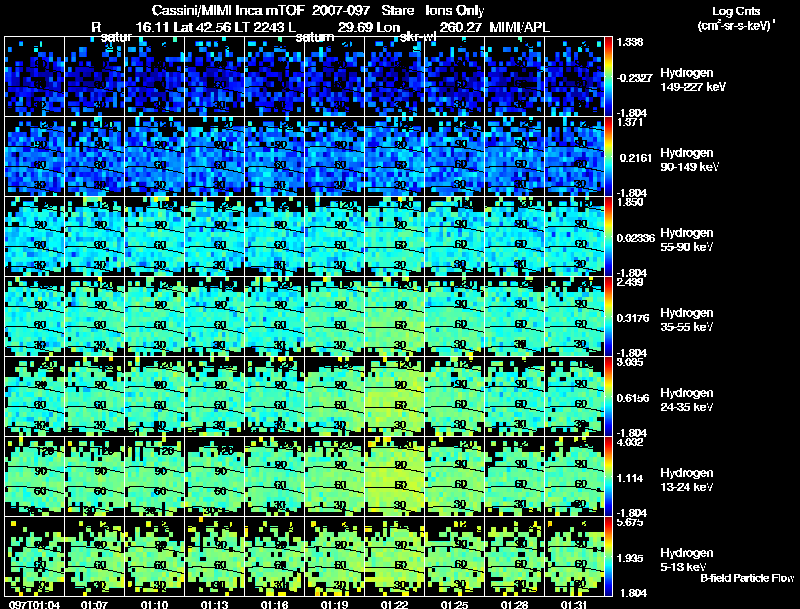800x609 pixels.
Task: Click the 'Log Cnts' colorbar title
Action: (x=736, y=11)
